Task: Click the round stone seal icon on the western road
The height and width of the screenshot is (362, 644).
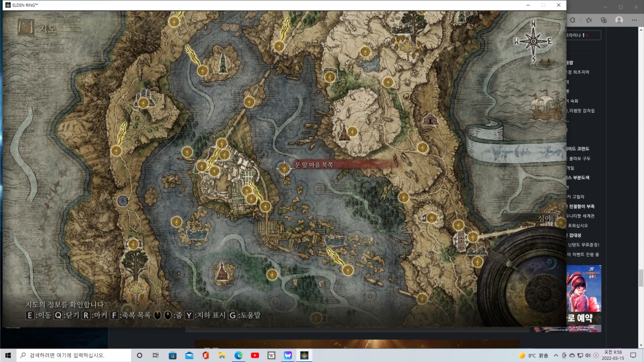Action: pyautogui.click(x=123, y=201)
